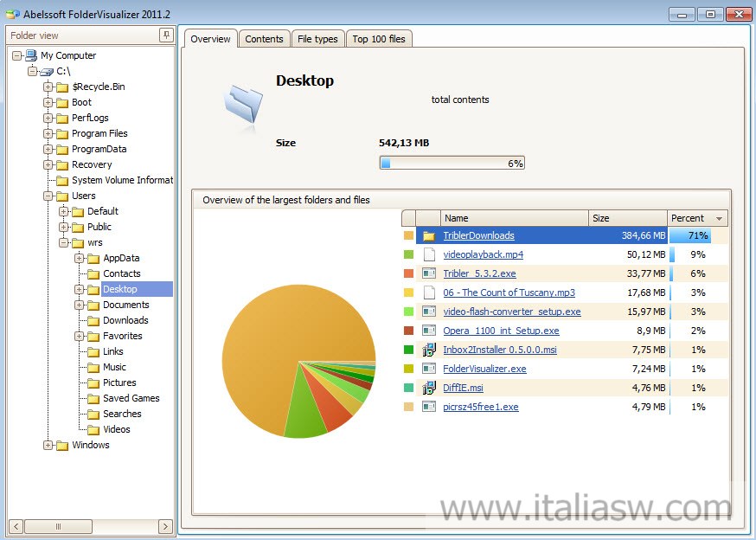Click the file icon beside The Count of Tuscany.mp3
The width and height of the screenshot is (756, 540).
point(429,292)
